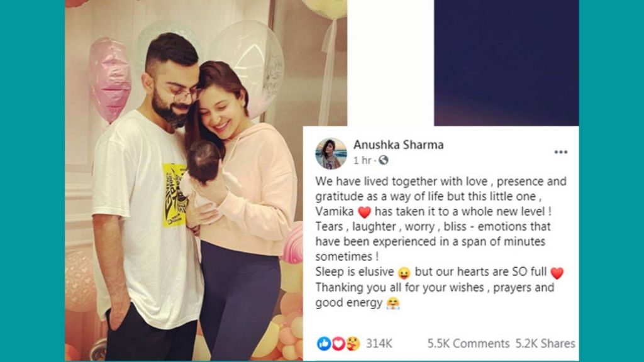644x362 pixels.
Task: Open the 314K reactions count
Action: click(379, 344)
